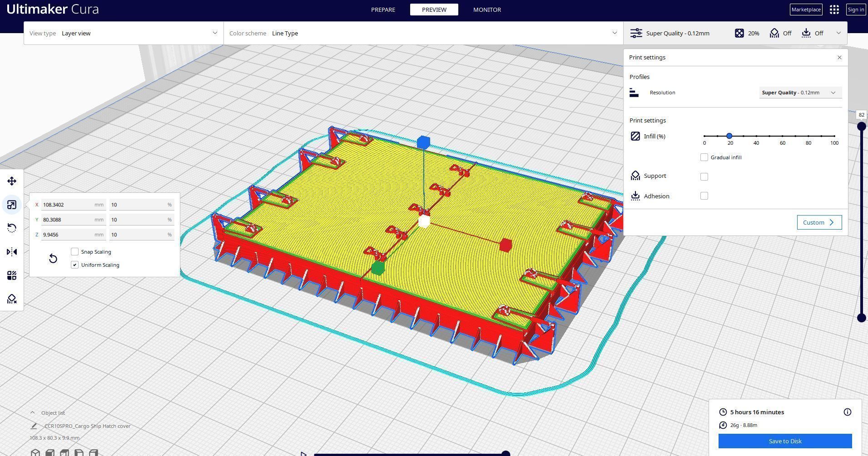The height and width of the screenshot is (456, 868).
Task: Click the Ultimaker Cura logo
Action: (x=53, y=9)
